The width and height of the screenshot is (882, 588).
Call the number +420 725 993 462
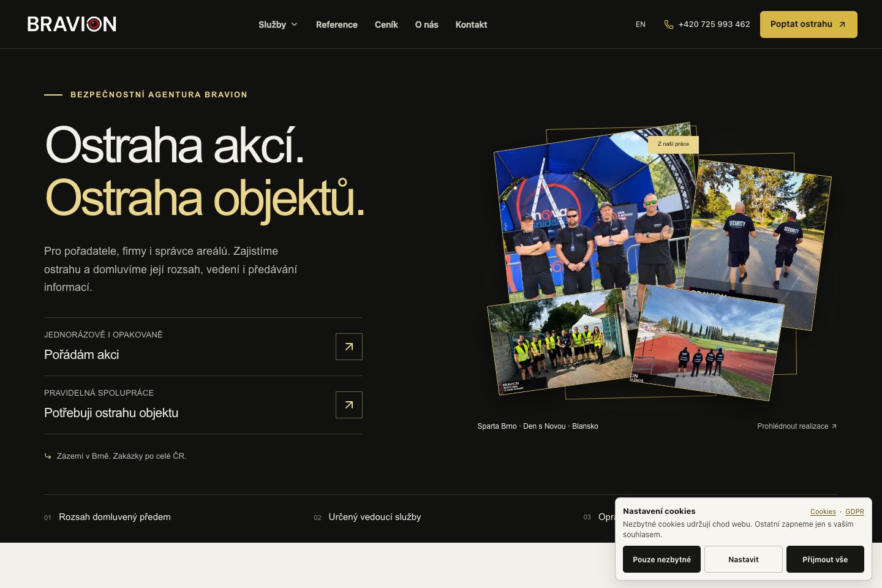point(714,24)
